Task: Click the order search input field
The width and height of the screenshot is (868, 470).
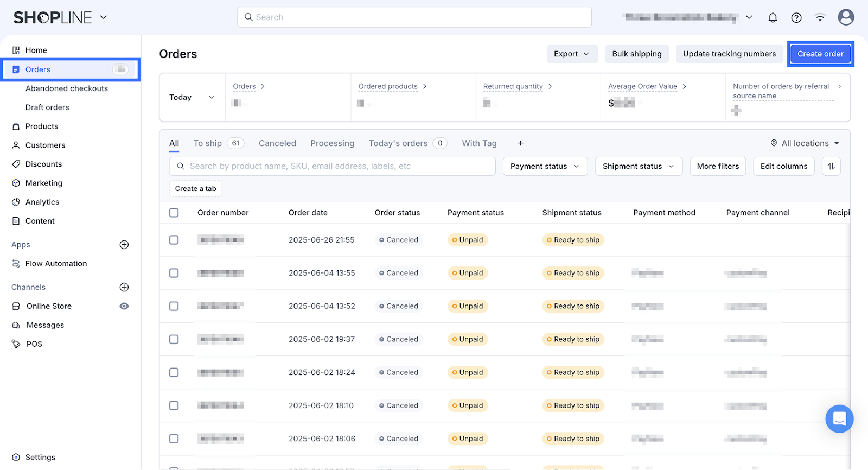Action: point(332,166)
